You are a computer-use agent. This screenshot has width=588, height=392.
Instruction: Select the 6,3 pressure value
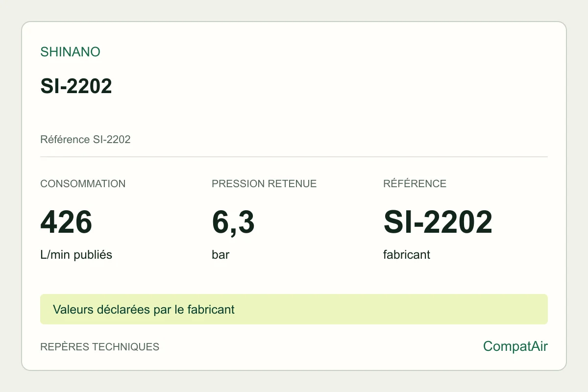point(233,222)
